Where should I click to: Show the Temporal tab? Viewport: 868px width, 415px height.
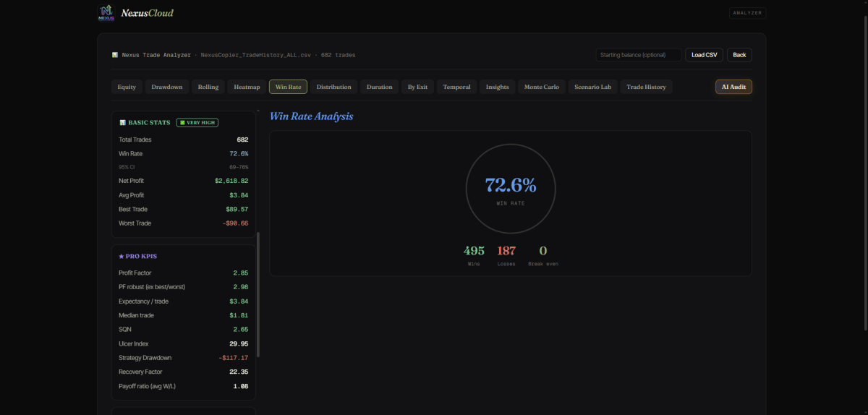click(x=456, y=87)
